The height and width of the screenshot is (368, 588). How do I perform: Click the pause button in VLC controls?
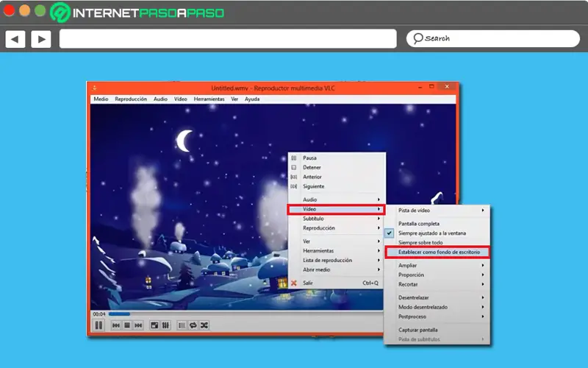pos(98,325)
